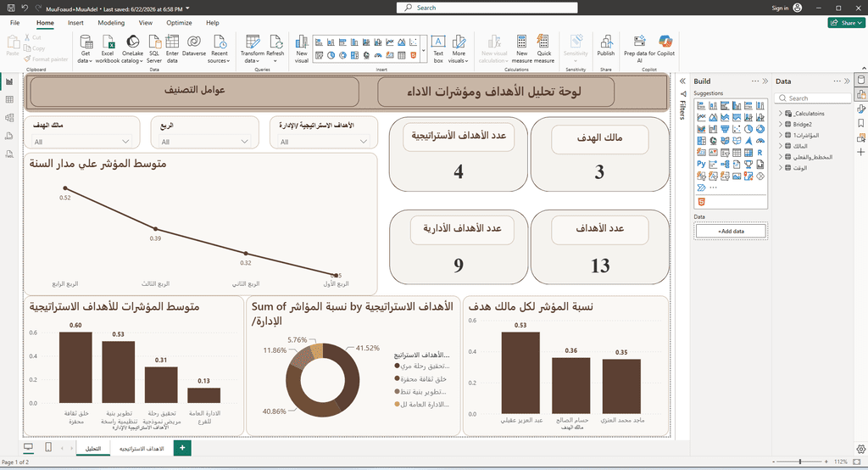The image size is (868, 470).
Task: Expand Recent sources dropdown
Action: tap(219, 49)
